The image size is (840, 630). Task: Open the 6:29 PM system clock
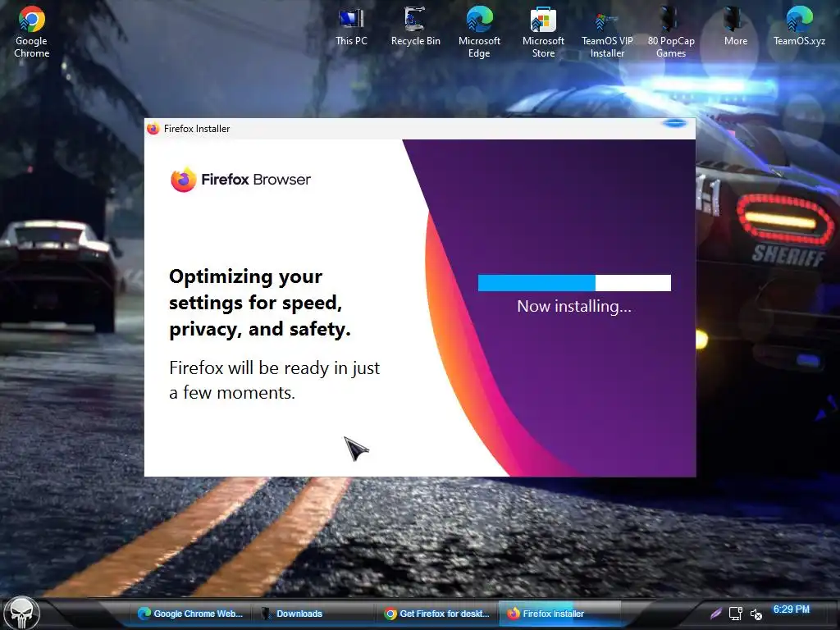792,609
